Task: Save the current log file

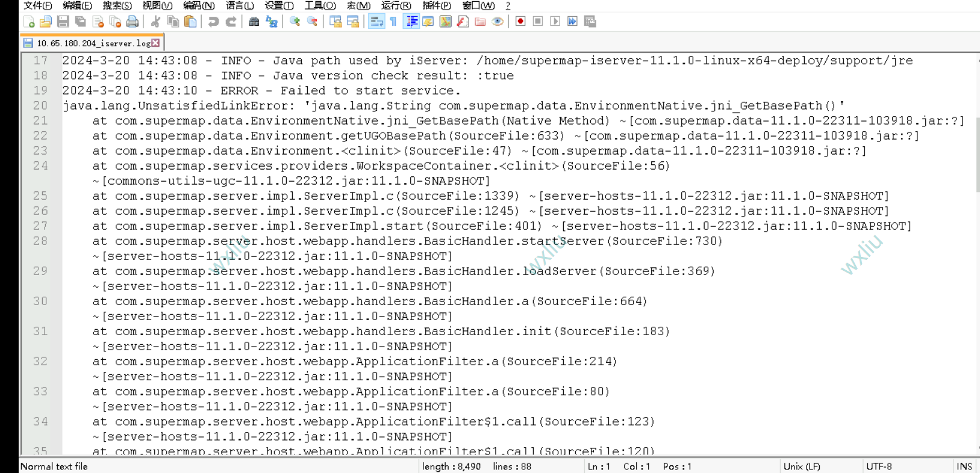Action: click(63, 22)
